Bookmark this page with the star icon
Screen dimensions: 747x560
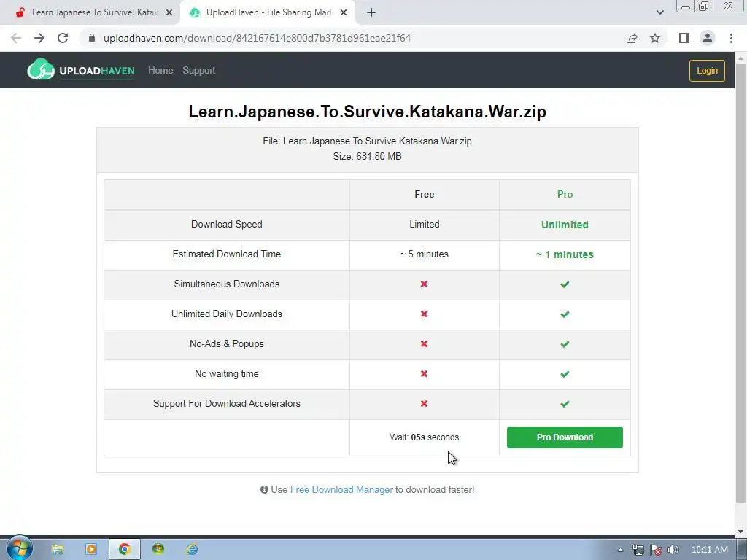coord(655,38)
